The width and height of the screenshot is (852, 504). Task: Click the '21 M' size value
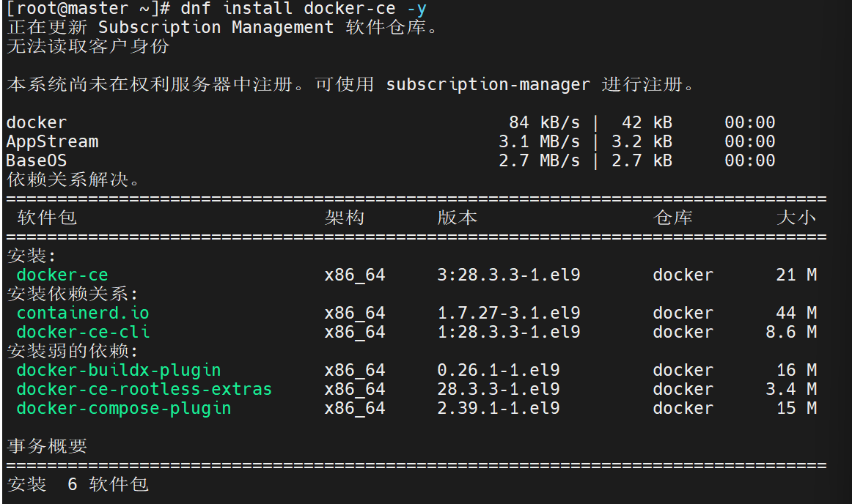pos(796,275)
